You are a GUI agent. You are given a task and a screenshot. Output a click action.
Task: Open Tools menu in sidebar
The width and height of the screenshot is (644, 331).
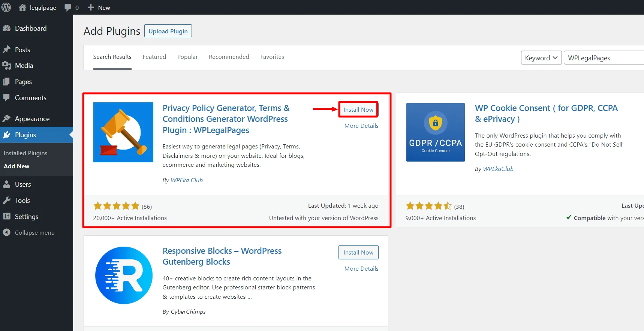coord(22,201)
